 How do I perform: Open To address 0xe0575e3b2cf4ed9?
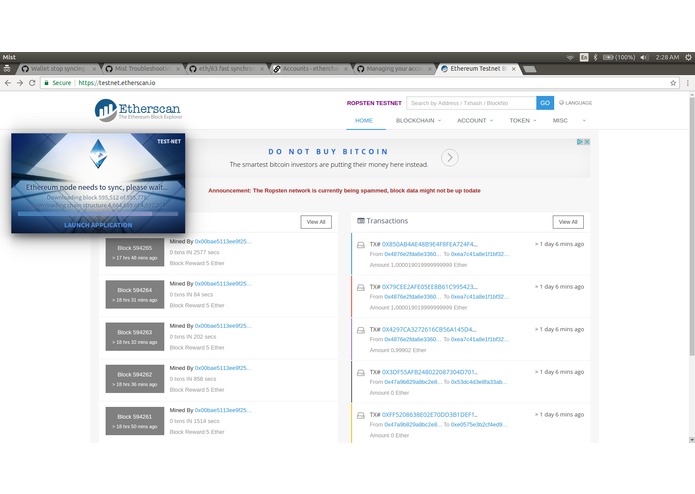tap(479, 424)
